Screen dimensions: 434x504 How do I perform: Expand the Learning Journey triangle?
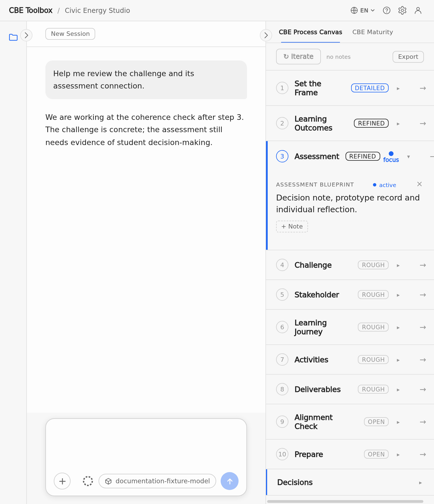point(398,328)
